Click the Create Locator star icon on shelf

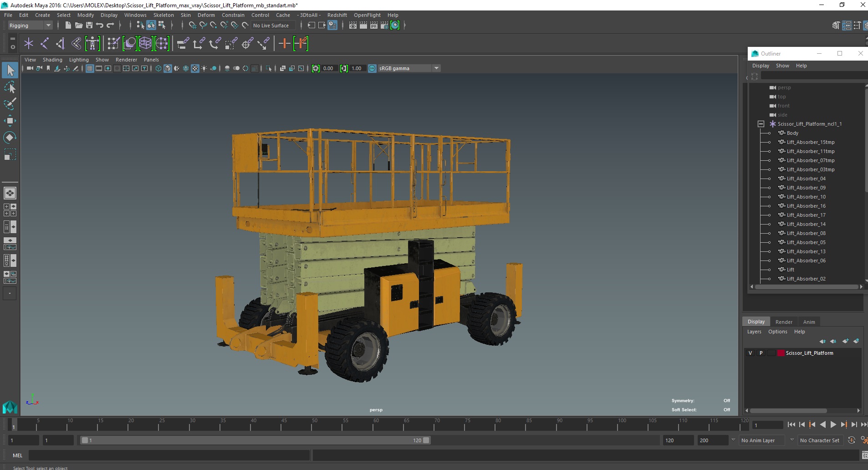point(29,44)
